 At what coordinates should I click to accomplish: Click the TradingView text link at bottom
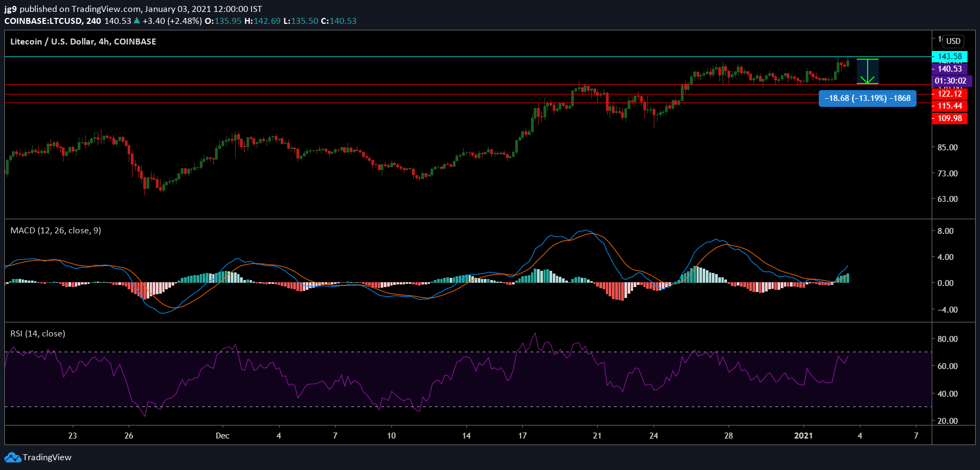[x=47, y=458]
